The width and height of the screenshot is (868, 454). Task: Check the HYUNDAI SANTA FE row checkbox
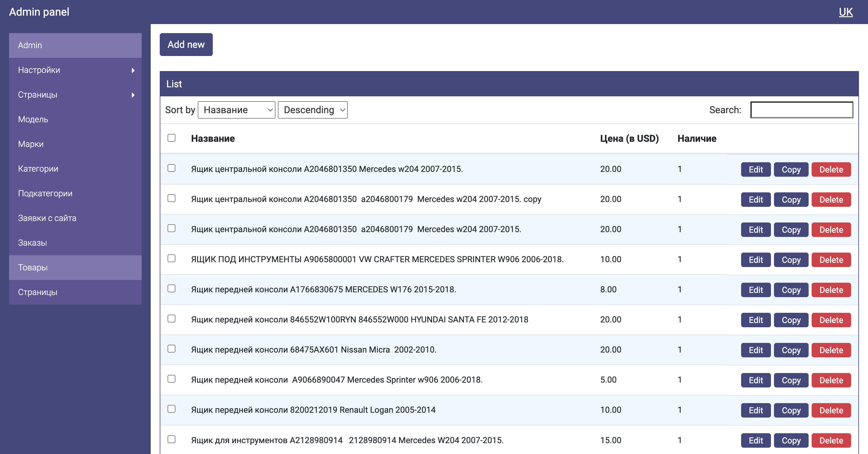(171, 319)
